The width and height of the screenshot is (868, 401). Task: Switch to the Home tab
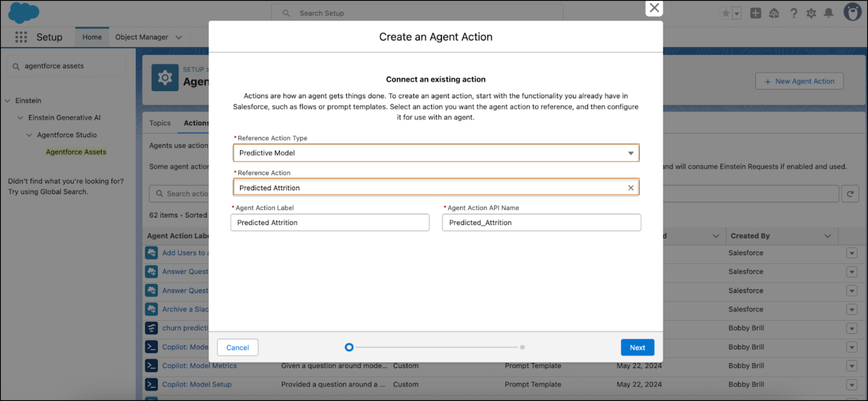coord(92,37)
